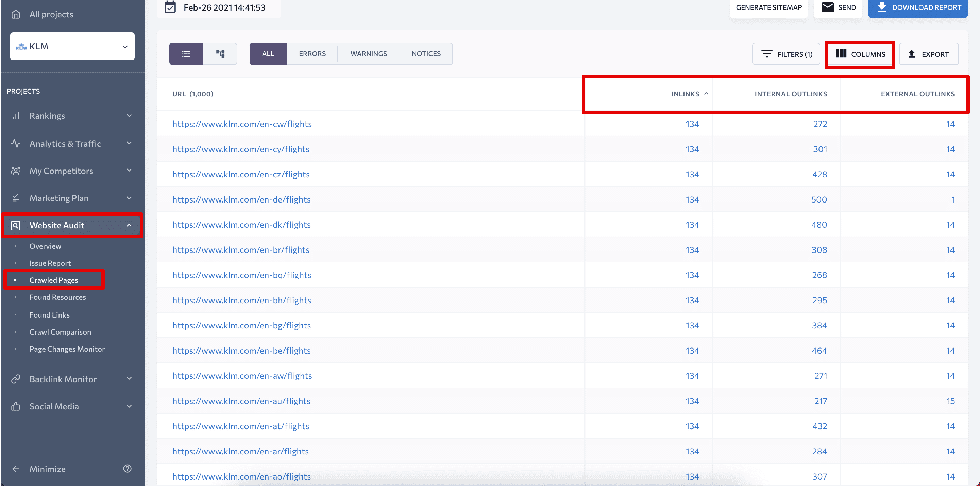Open the en-au/flights URL link

tap(241, 401)
